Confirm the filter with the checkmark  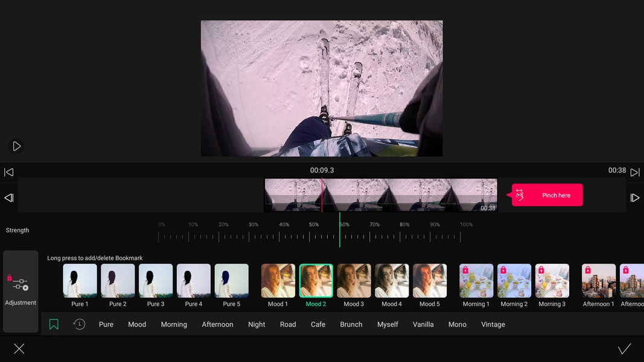point(624,349)
